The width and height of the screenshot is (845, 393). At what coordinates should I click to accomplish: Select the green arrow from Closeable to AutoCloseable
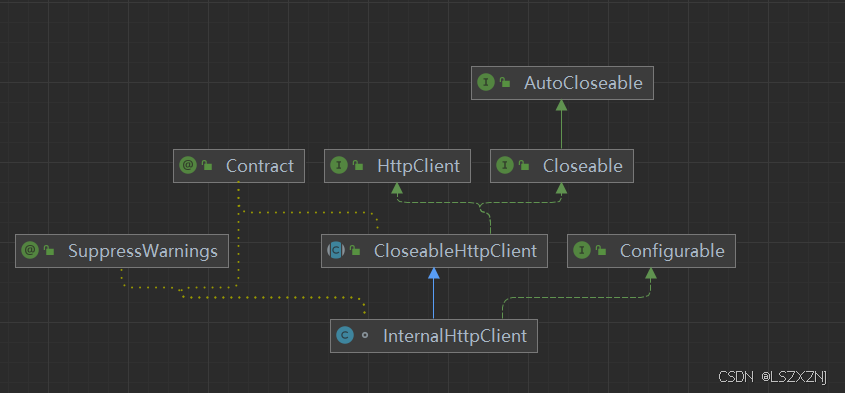point(562,125)
